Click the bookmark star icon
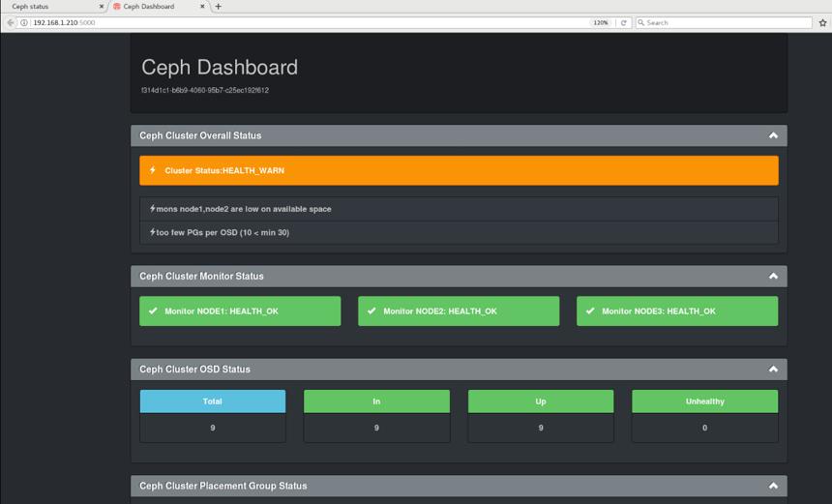The height and width of the screenshot is (504, 832). 822,23
